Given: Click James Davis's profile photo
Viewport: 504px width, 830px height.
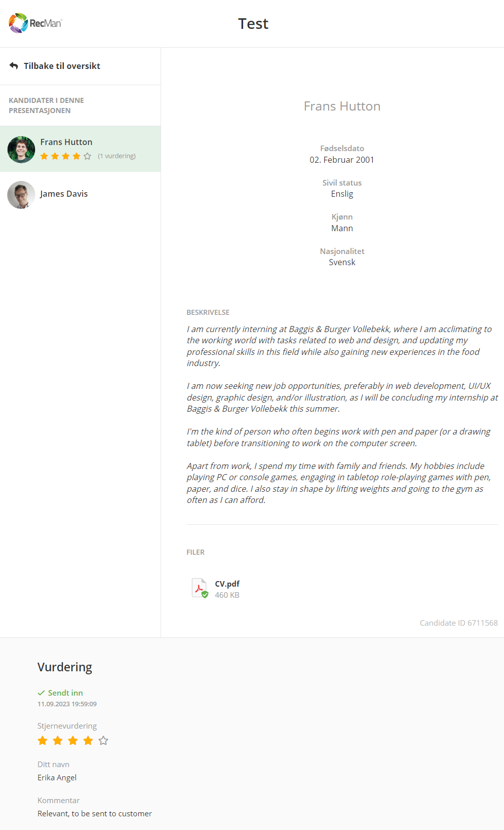Looking at the screenshot, I should (x=21, y=195).
